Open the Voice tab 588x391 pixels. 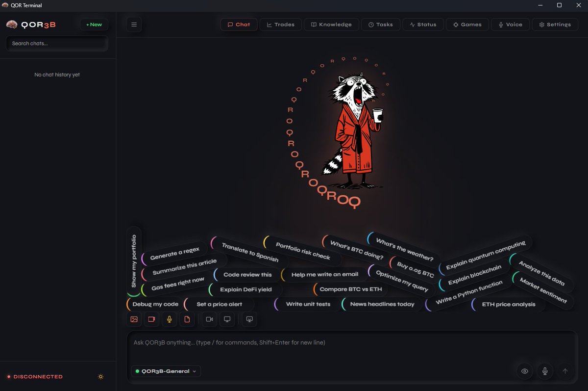tap(510, 25)
